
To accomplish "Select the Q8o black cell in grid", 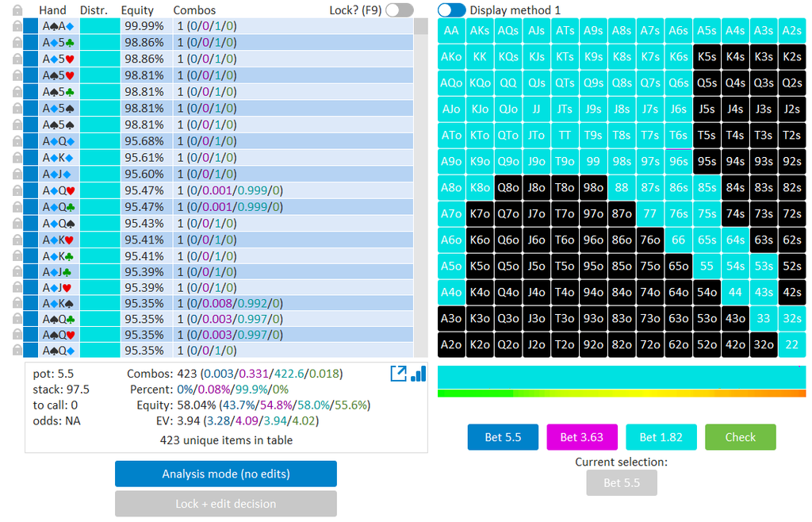I will pos(508,187).
